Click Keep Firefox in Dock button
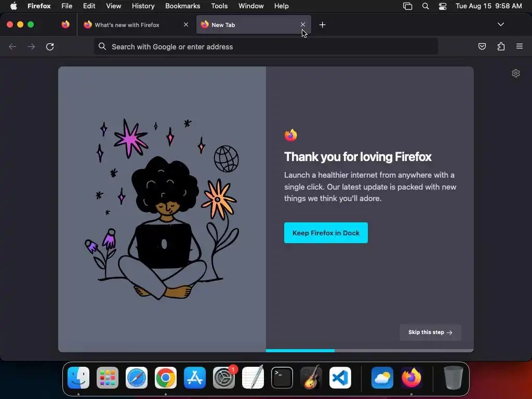532x399 pixels. pos(326,233)
